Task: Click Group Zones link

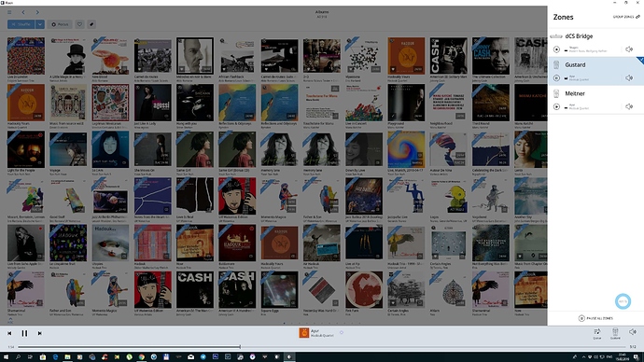Action: point(626,17)
